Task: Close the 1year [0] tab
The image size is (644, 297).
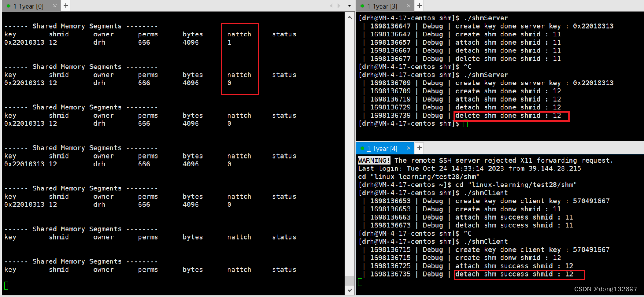Action: pyautogui.click(x=55, y=6)
